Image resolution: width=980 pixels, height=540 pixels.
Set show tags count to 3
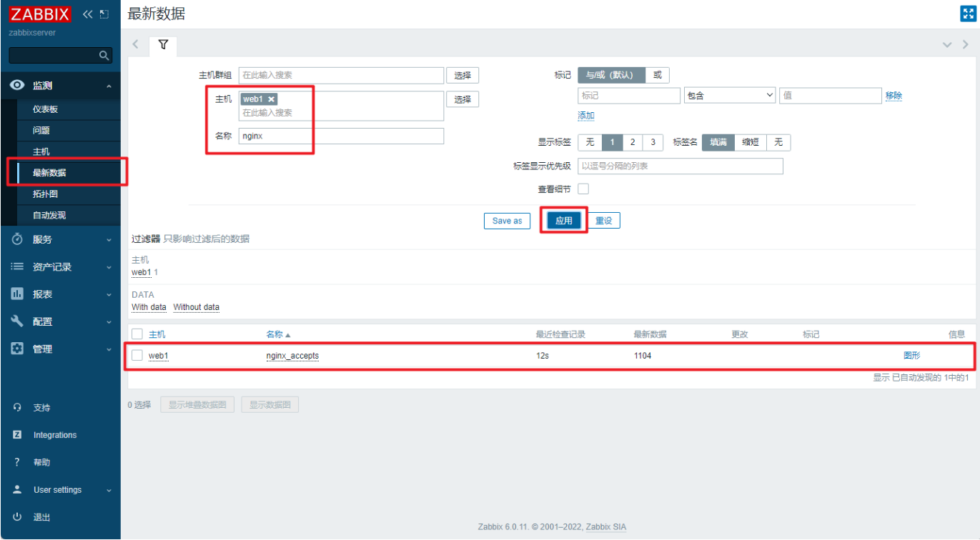[x=653, y=142]
